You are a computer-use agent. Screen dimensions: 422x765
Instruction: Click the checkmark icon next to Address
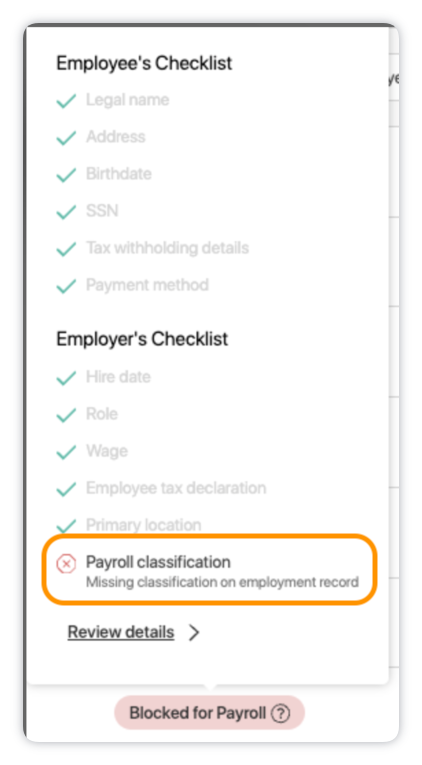point(66,138)
